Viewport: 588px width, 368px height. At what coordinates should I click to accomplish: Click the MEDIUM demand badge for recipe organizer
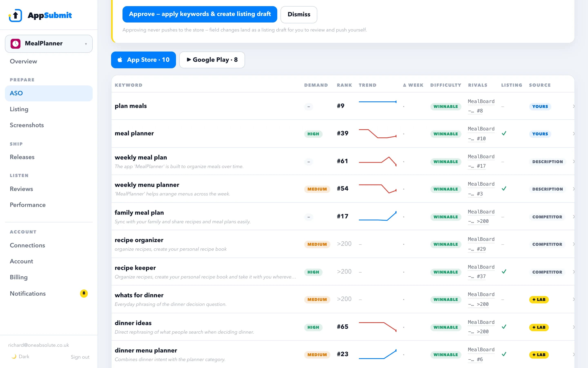tap(317, 244)
